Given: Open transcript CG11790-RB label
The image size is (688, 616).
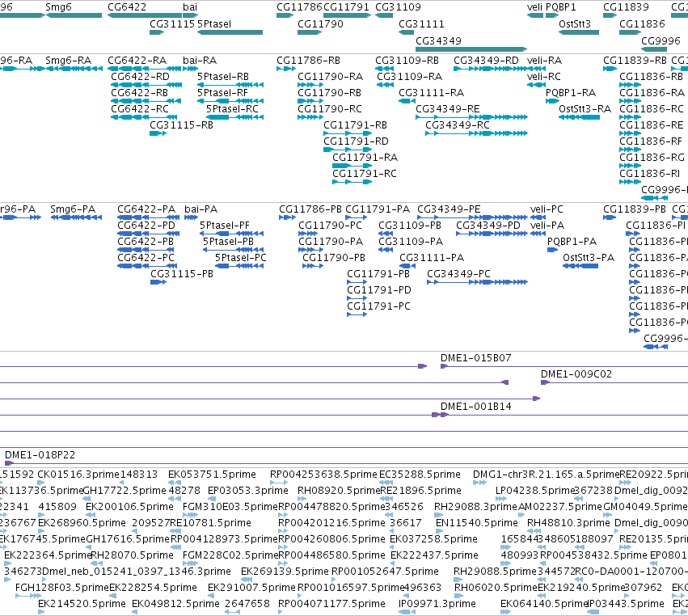Looking at the screenshot, I should pos(330,93).
